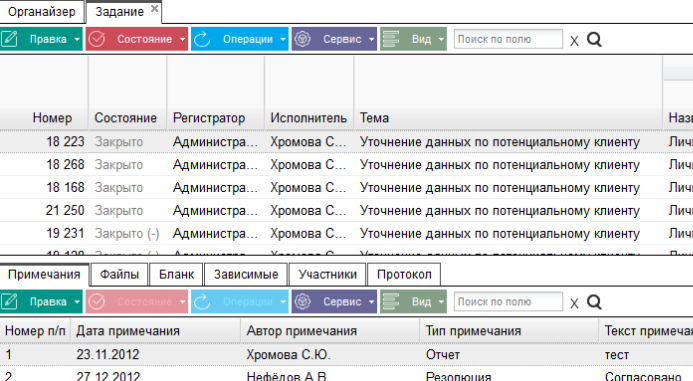Click the pencil icon on the upper Правка button

[9, 39]
